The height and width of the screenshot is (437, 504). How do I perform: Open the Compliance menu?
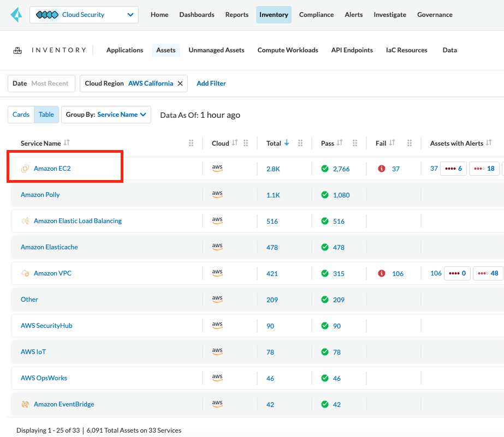click(x=316, y=15)
